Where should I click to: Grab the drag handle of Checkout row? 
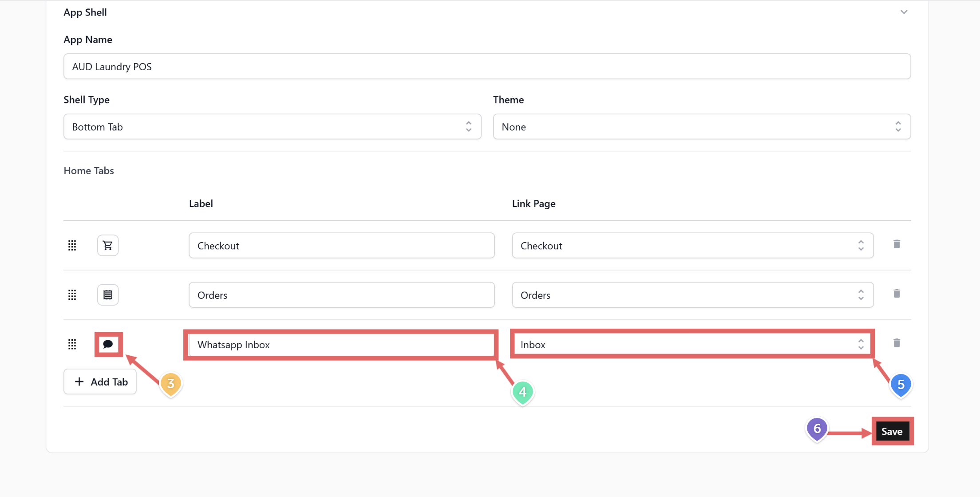(72, 245)
